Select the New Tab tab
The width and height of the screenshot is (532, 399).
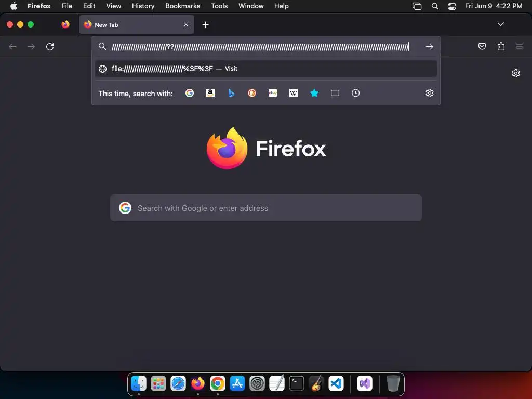[x=137, y=24]
